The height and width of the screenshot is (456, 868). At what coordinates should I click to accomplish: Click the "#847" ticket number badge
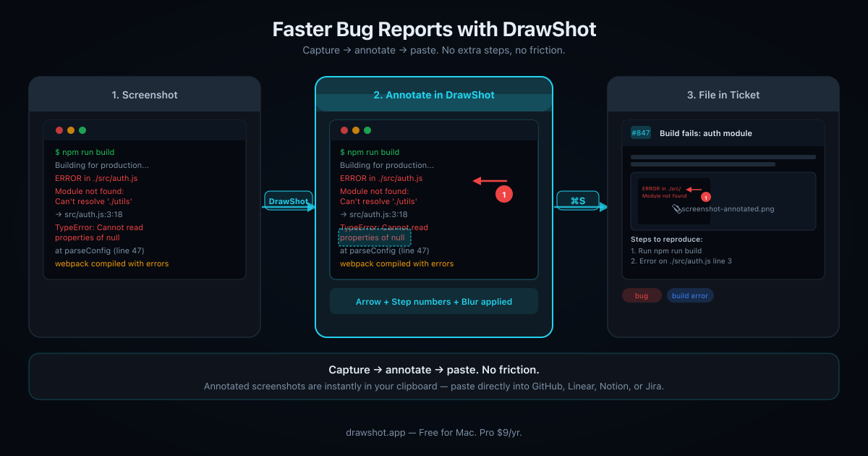(x=641, y=133)
